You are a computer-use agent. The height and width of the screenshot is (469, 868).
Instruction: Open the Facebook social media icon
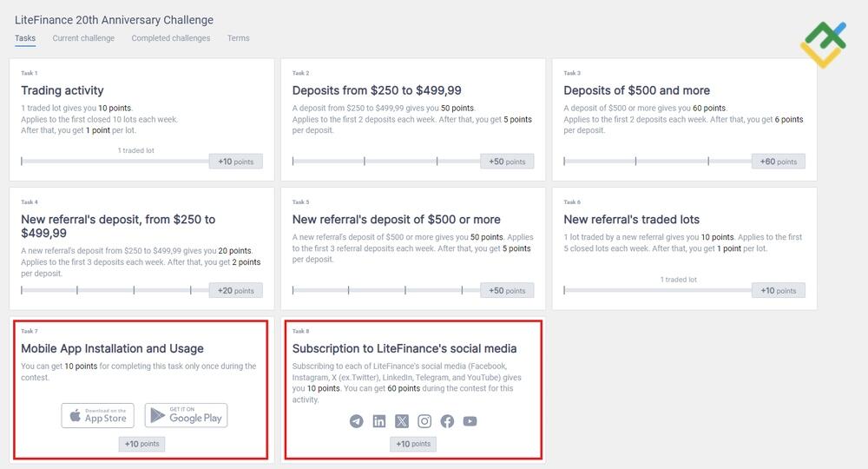click(x=447, y=421)
